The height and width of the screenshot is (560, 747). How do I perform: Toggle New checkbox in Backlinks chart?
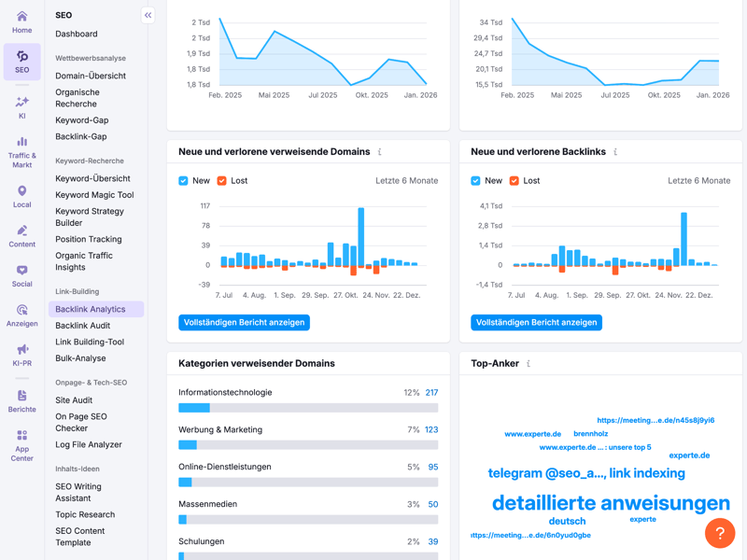[x=476, y=180]
